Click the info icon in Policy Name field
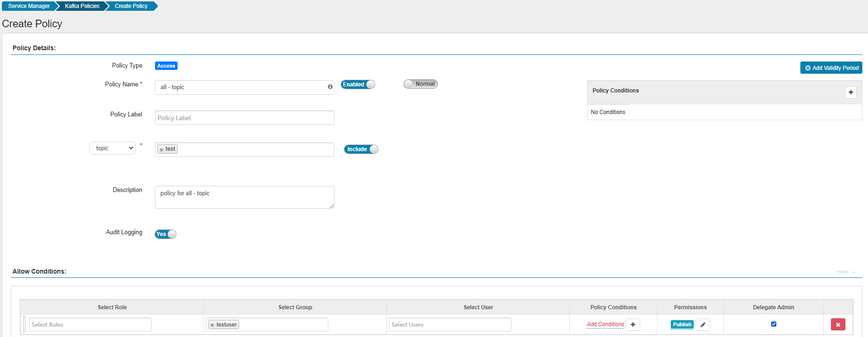This screenshot has width=868, height=337. pos(330,87)
